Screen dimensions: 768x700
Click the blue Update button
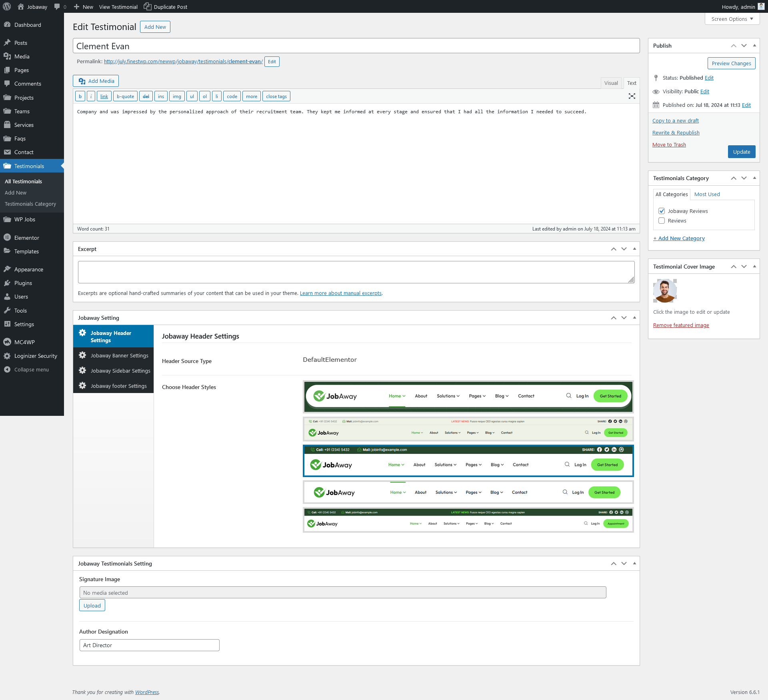tap(741, 152)
